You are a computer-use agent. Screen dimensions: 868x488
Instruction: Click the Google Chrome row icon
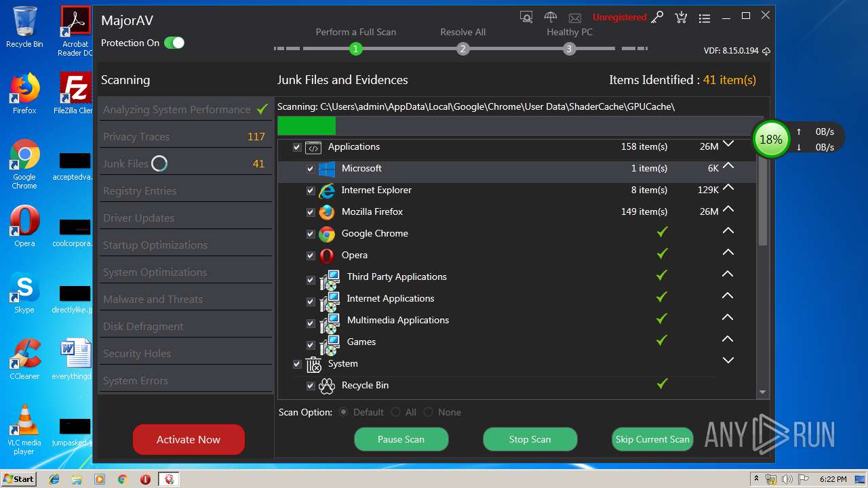tap(327, 234)
